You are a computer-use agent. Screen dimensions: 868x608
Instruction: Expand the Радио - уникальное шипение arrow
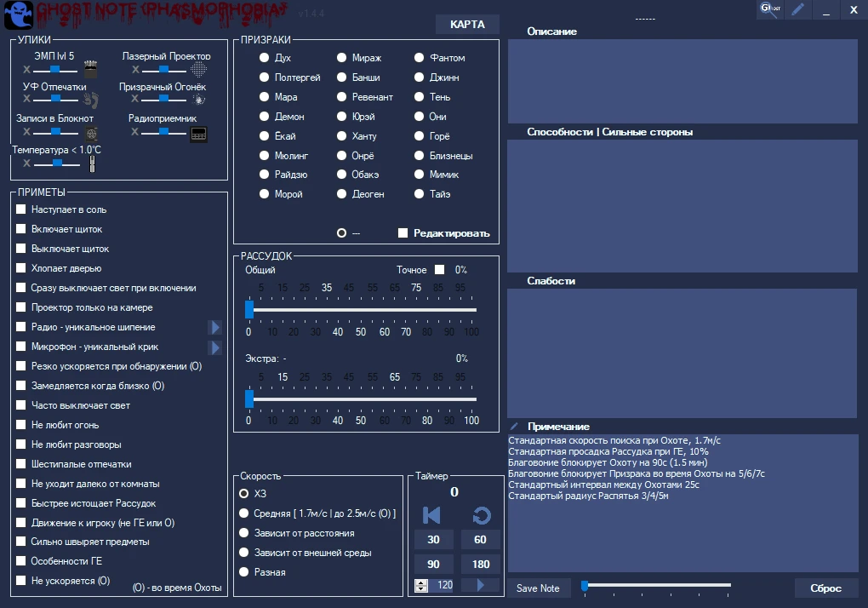point(214,328)
